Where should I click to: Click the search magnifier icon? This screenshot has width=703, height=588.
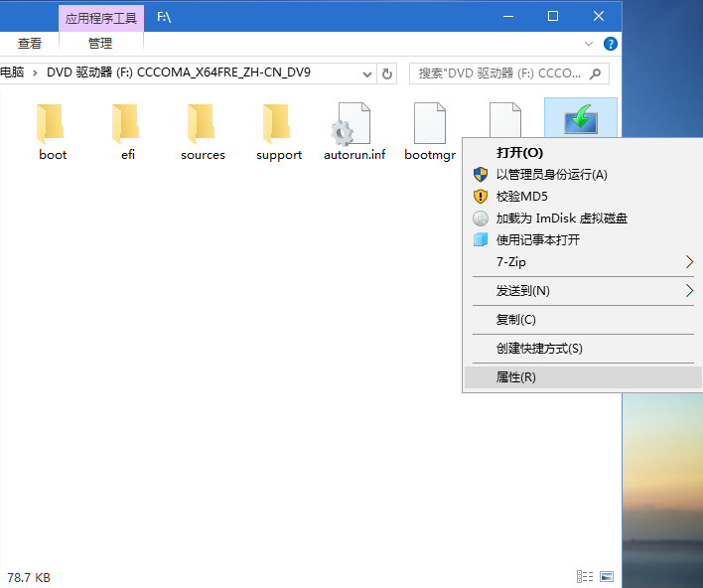point(595,73)
